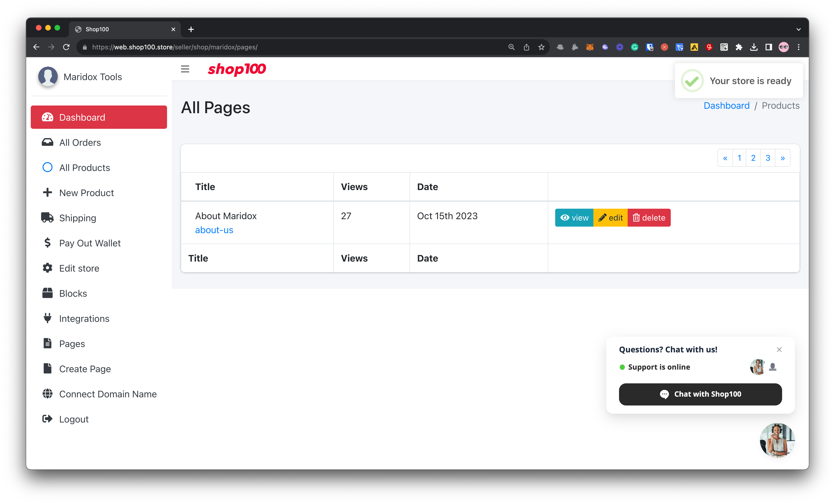The image size is (835, 504).
Task: Open Dashboard in the sidebar
Action: tap(99, 117)
